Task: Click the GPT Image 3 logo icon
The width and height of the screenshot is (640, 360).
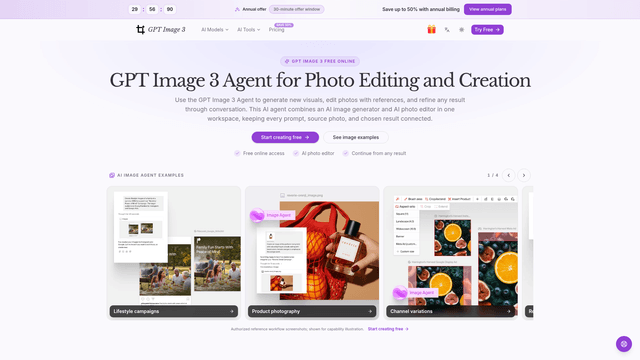Action: pyautogui.click(x=140, y=29)
